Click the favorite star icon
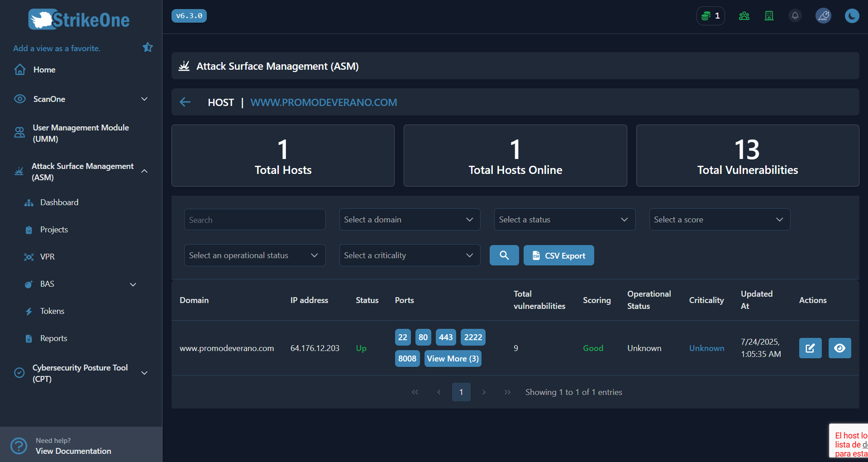Image resolution: width=868 pixels, height=462 pixels. pos(148,47)
